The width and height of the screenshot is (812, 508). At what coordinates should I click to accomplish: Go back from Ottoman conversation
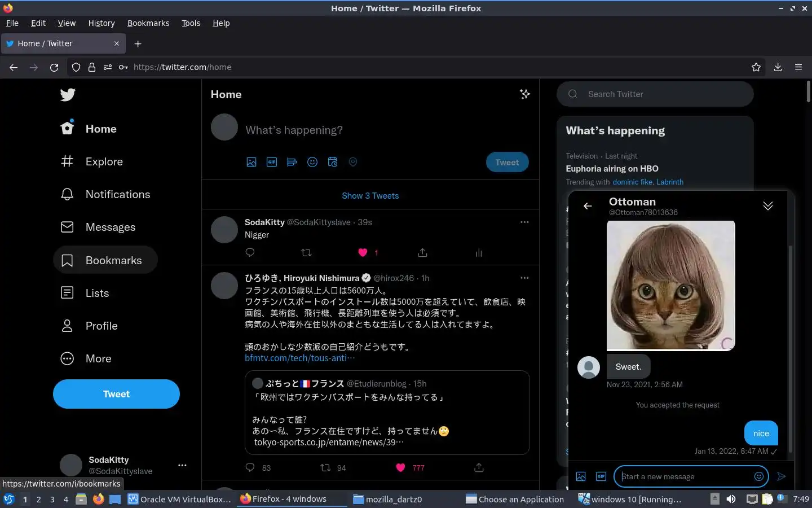pyautogui.click(x=588, y=206)
